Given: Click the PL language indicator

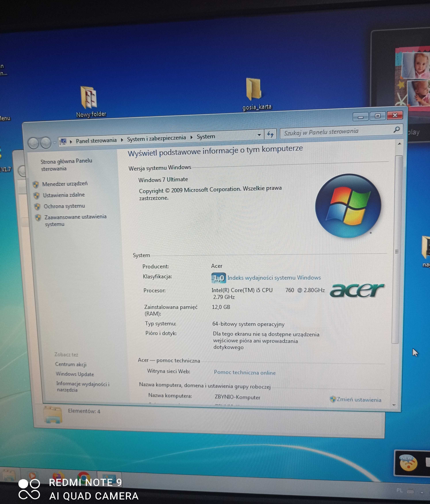Looking at the screenshot, I should pyautogui.click(x=400, y=490).
